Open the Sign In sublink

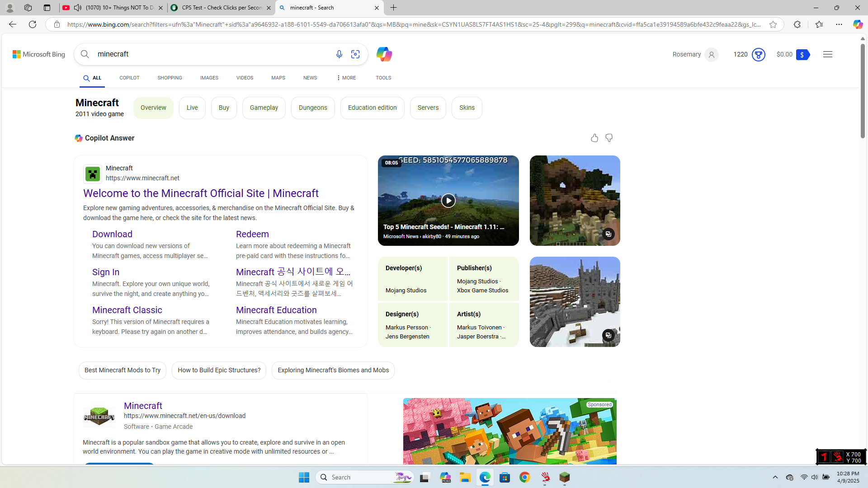(x=106, y=272)
